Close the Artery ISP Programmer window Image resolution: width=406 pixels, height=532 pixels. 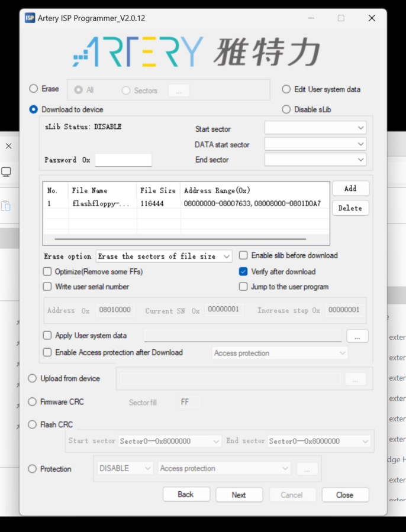coord(372,18)
